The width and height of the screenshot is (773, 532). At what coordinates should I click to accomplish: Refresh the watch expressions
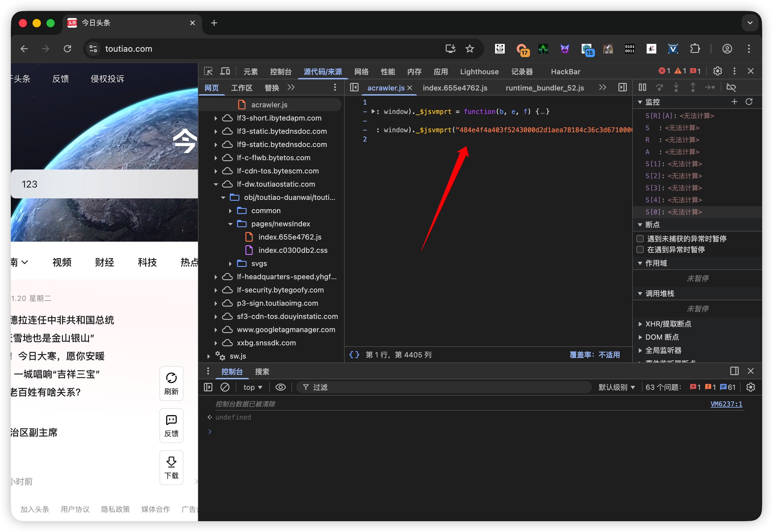tap(749, 102)
